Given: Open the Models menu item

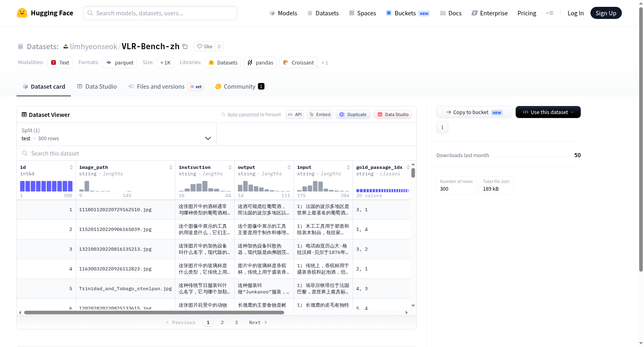Looking at the screenshot, I should click(x=283, y=13).
